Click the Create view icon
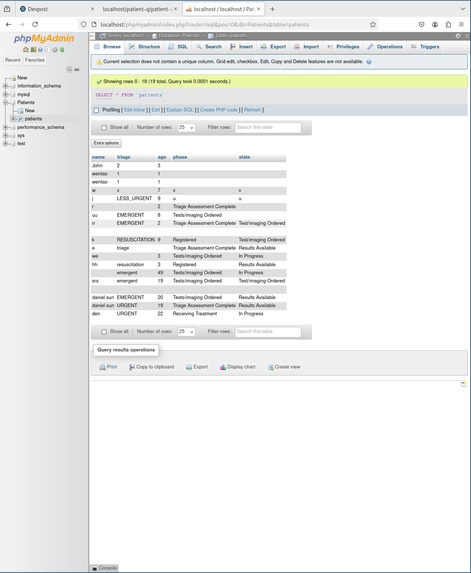The width and height of the screenshot is (471, 573). 271,367
